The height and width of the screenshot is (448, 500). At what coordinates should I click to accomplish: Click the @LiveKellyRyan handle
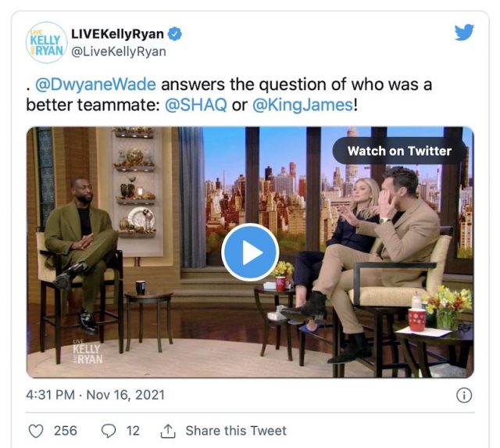point(119,52)
